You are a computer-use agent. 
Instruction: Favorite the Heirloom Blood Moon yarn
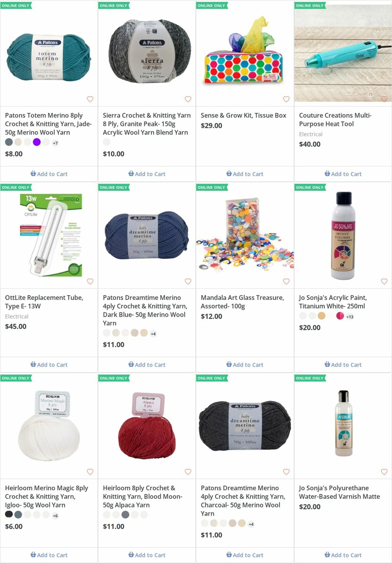pos(188,472)
